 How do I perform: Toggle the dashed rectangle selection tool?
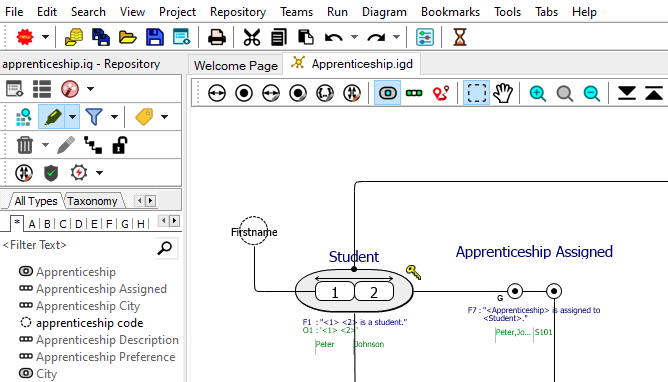point(476,93)
